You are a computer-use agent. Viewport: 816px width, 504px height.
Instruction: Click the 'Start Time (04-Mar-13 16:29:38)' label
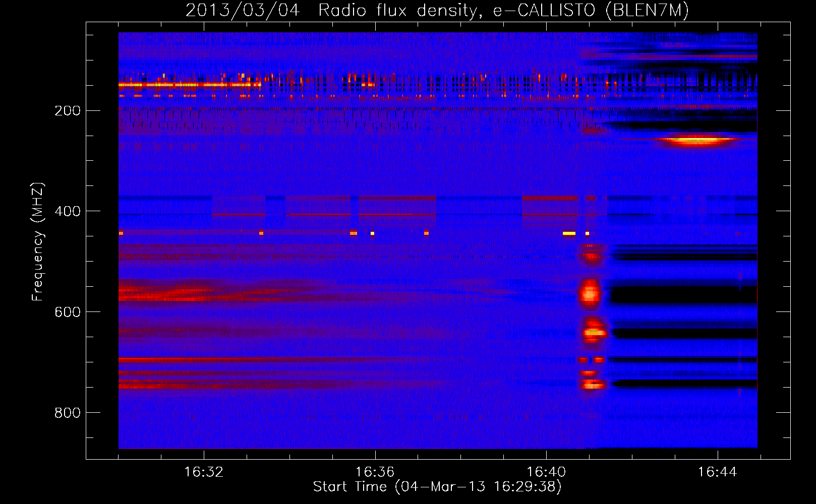(x=437, y=487)
